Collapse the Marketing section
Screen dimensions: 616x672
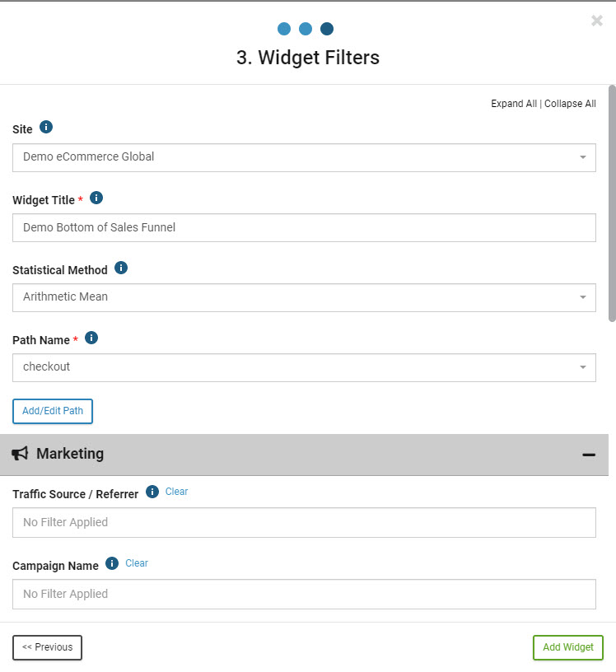point(589,455)
